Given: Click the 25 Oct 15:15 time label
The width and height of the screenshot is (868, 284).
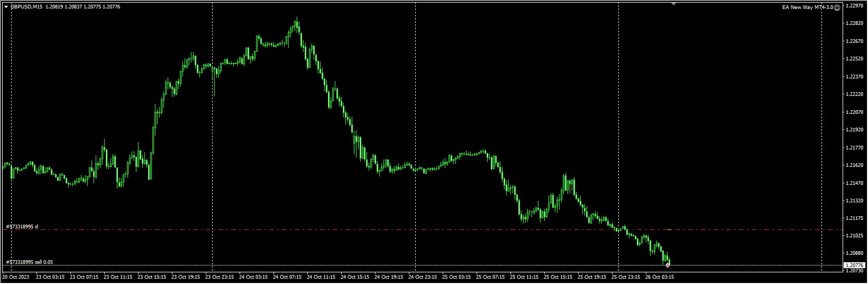Looking at the screenshot, I should point(558,277).
